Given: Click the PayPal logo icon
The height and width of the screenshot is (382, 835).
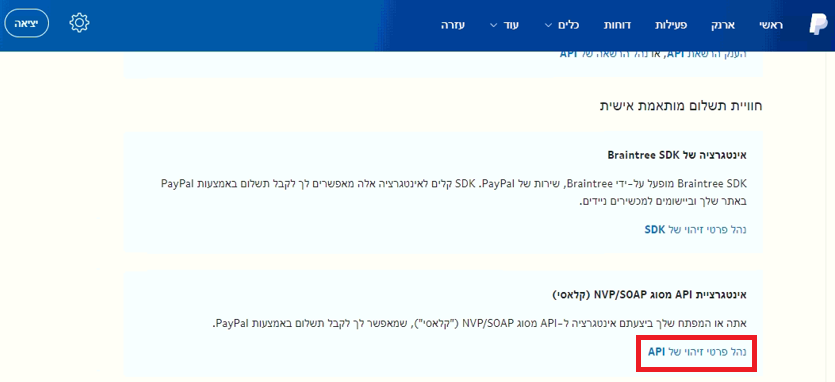Looking at the screenshot, I should click(817, 25).
